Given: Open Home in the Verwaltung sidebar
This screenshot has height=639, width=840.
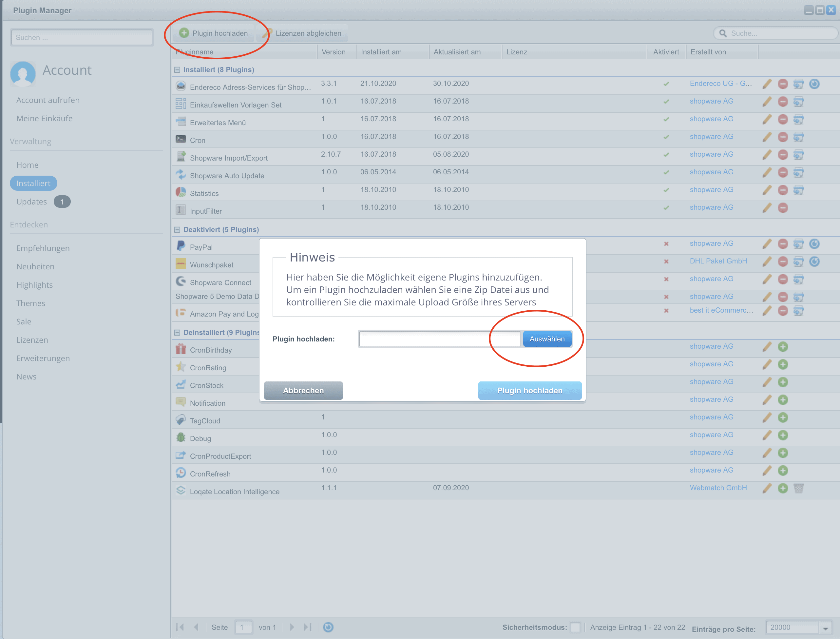Looking at the screenshot, I should point(28,165).
